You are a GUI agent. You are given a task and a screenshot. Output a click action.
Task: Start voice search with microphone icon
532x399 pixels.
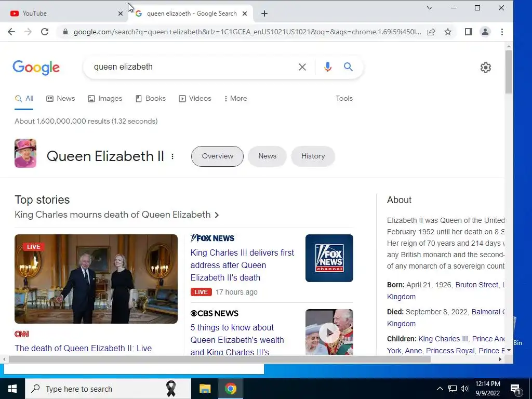327,67
